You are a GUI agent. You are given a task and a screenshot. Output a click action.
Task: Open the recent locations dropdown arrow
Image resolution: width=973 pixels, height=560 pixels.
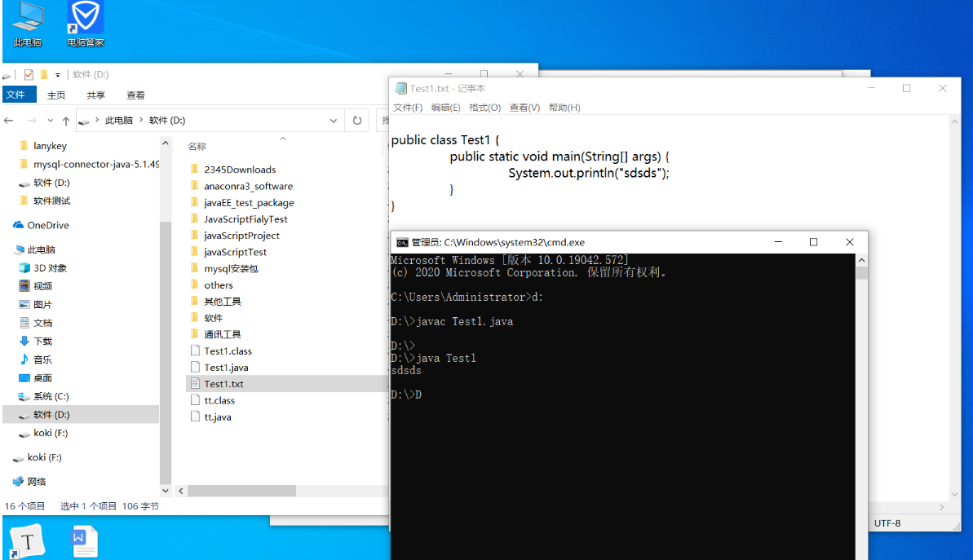pos(51,121)
